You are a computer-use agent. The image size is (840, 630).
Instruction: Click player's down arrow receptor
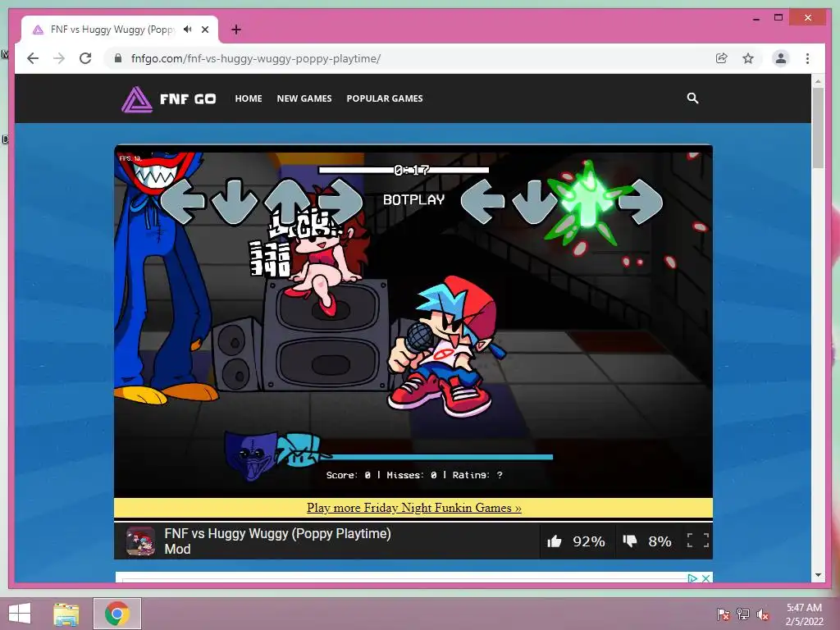[x=534, y=202]
